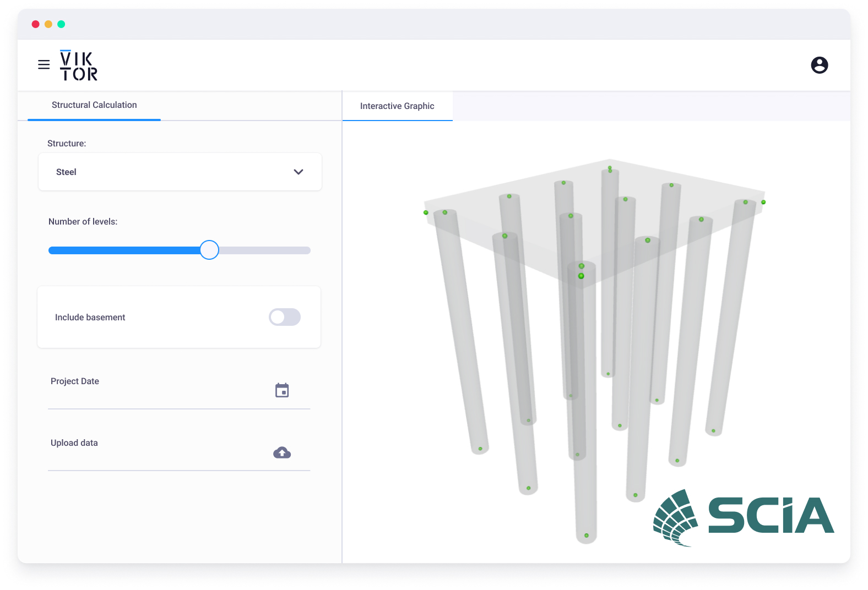The image size is (868, 590).
Task: Click the Include basement label text
Action: pos(90,318)
